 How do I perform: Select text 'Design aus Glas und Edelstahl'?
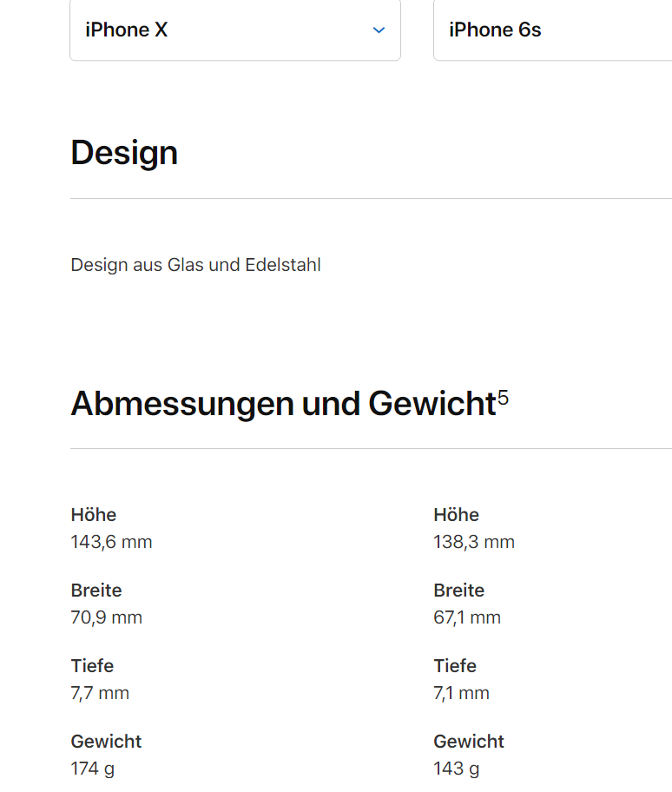[x=196, y=265]
